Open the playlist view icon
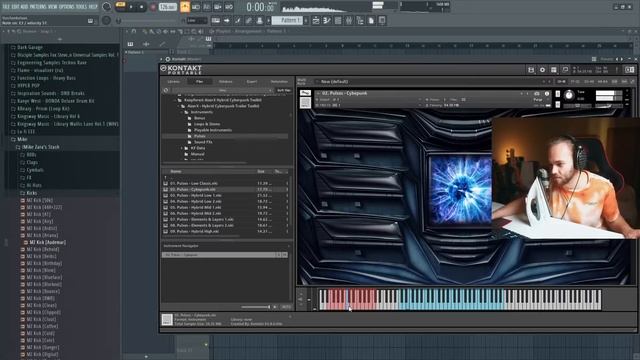 click(x=316, y=20)
